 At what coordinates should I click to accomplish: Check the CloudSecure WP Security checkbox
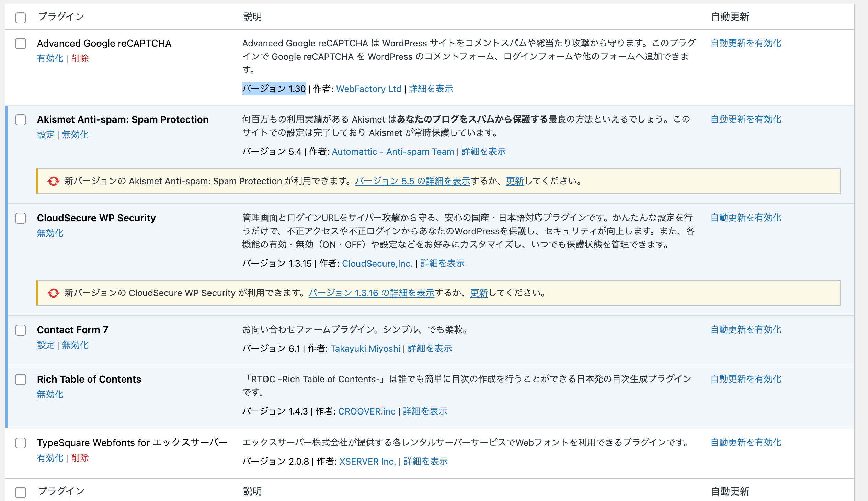[x=21, y=218]
